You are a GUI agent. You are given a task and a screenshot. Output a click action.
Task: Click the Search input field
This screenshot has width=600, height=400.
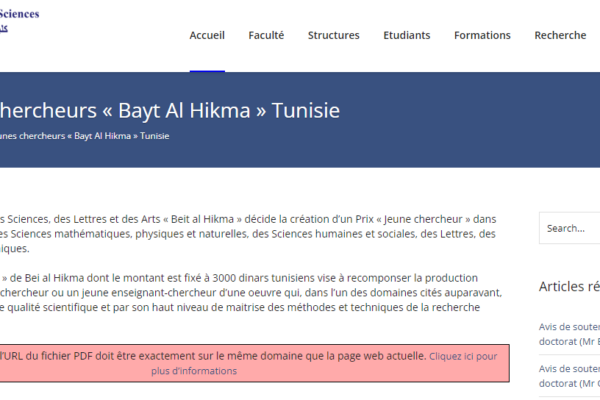click(570, 228)
